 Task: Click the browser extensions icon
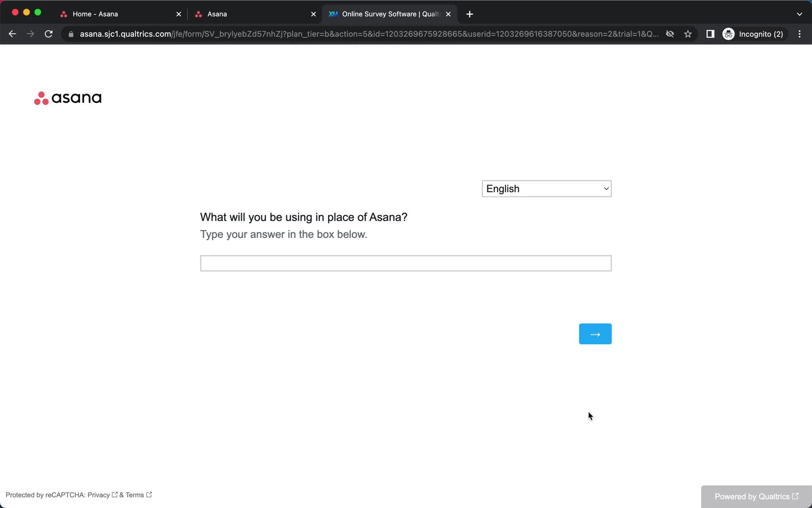[x=710, y=33]
